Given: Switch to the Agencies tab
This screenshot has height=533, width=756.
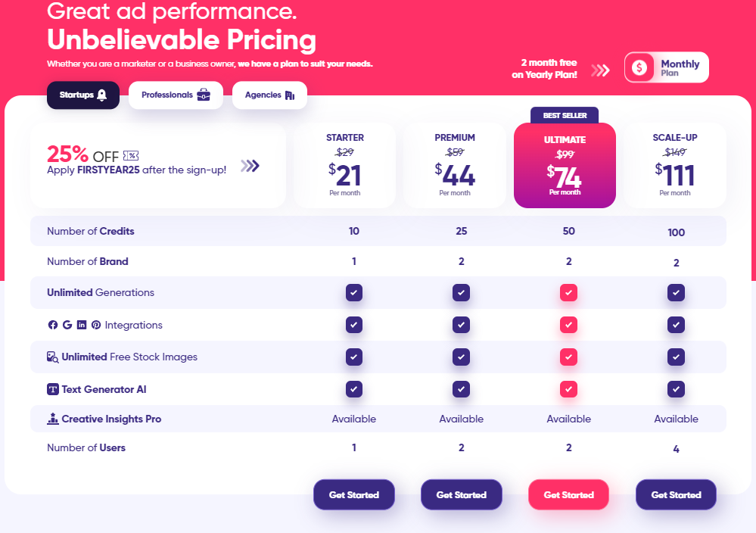Looking at the screenshot, I should (269, 95).
